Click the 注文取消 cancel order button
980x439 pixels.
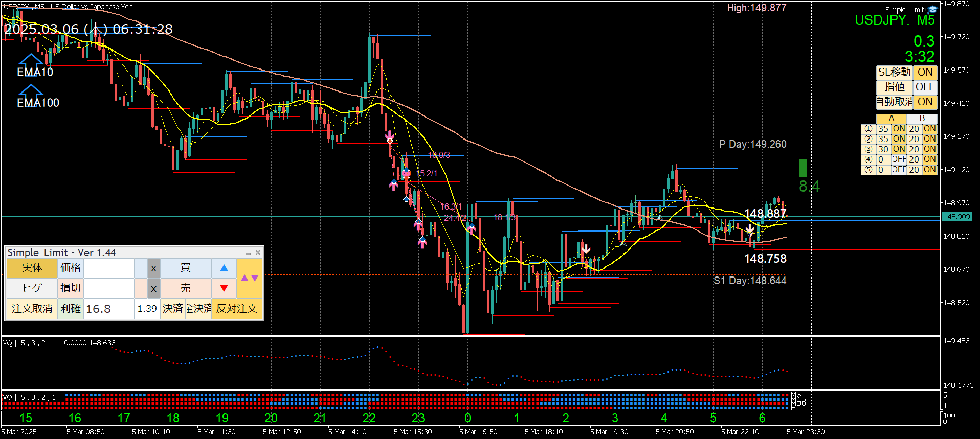point(32,309)
